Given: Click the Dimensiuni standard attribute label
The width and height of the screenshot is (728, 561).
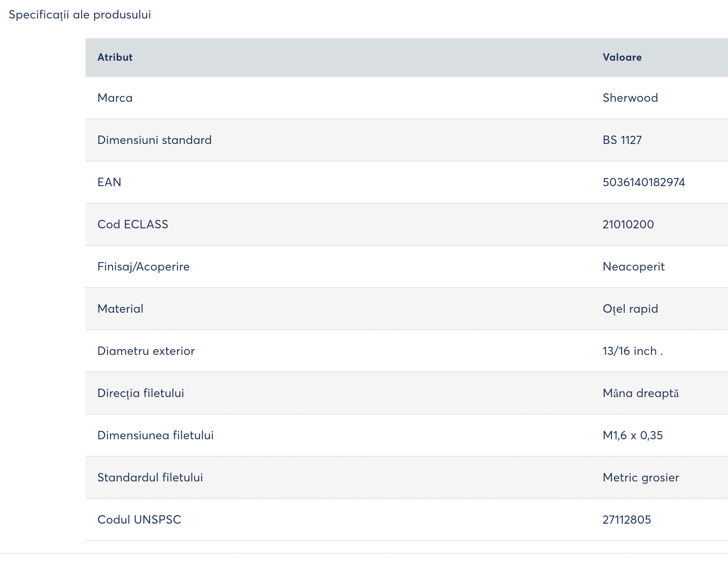Looking at the screenshot, I should pos(154,140).
